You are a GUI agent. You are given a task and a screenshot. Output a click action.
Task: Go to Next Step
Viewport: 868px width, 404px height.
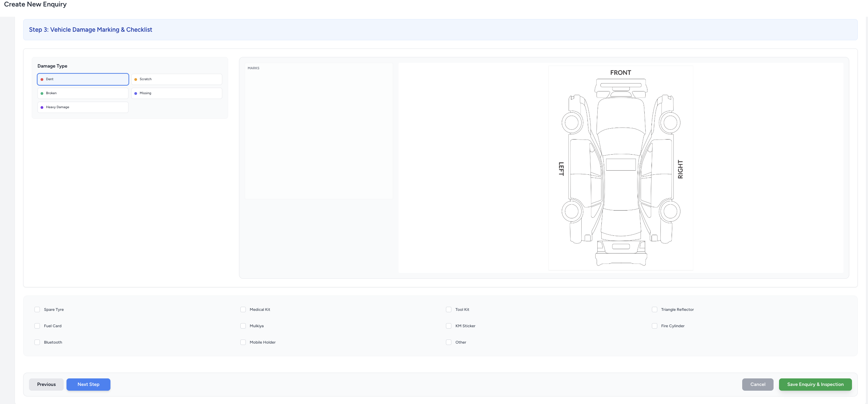point(88,385)
